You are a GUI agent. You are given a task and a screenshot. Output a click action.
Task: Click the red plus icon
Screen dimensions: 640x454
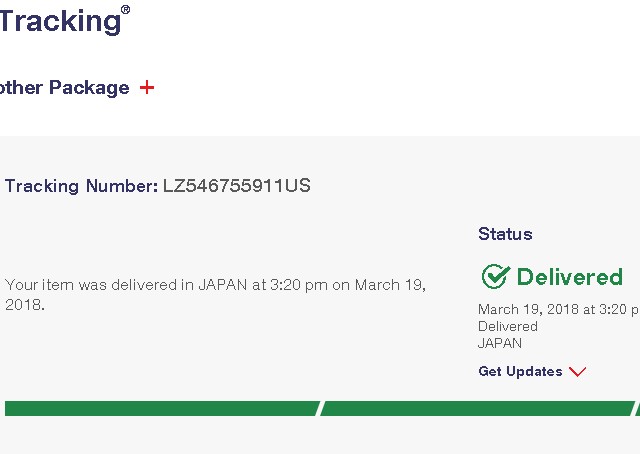147,88
